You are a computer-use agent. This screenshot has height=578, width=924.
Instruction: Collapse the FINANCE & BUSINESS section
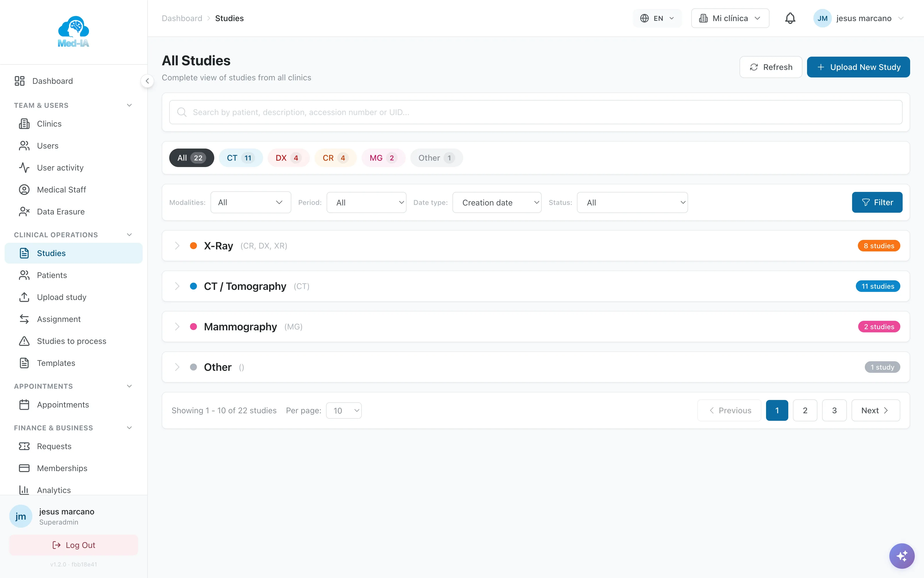[129, 428]
